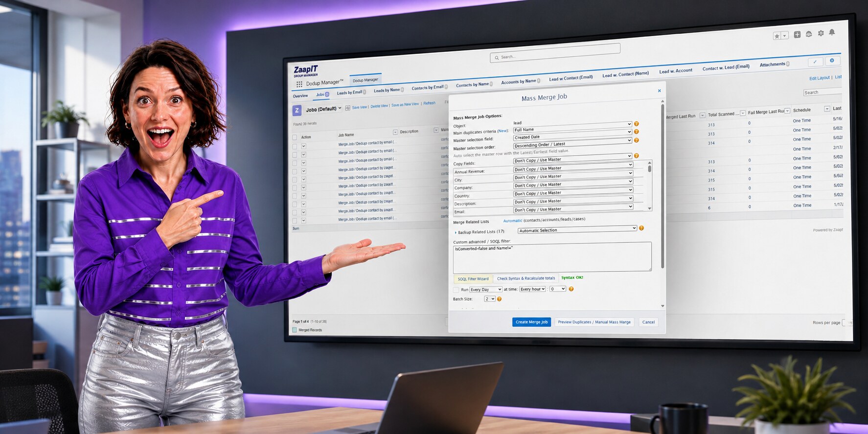This screenshot has width=868, height=434.
Task: Open the Attachments tab
Action: (x=775, y=64)
